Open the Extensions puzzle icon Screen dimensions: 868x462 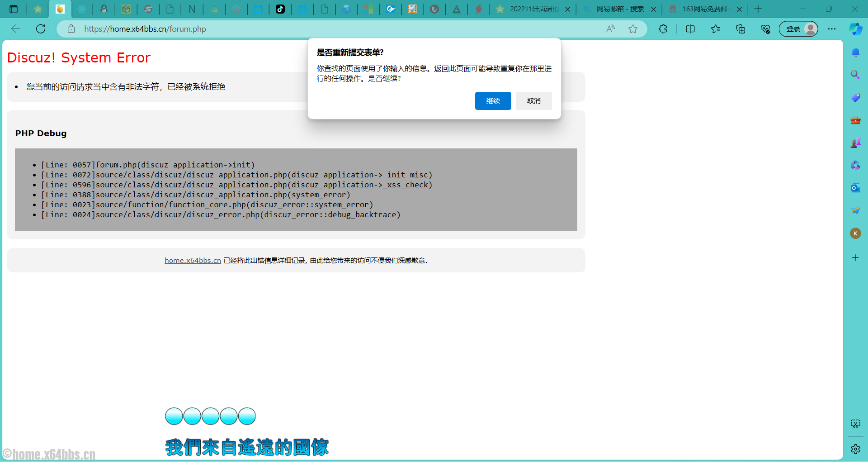click(x=663, y=29)
